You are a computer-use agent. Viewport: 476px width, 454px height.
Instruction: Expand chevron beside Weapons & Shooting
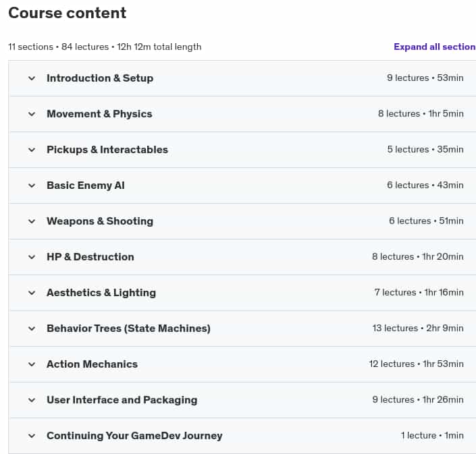point(32,221)
